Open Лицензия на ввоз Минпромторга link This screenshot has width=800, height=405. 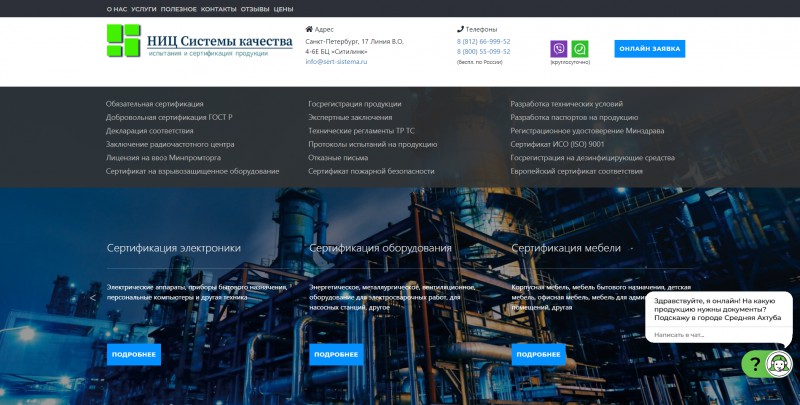[163, 158]
